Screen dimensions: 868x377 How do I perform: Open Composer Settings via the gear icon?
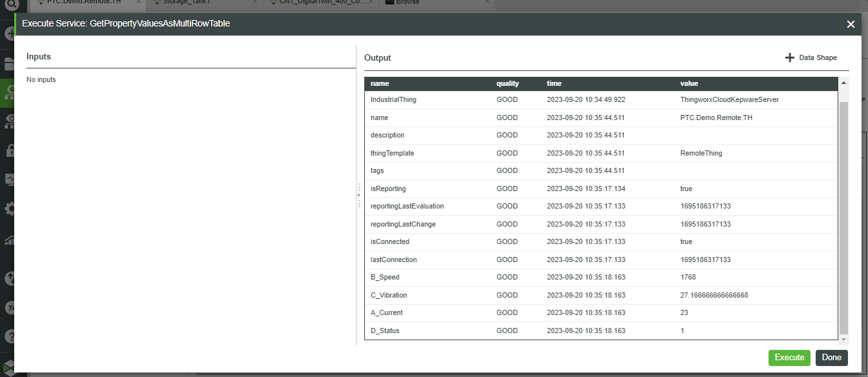[10, 209]
